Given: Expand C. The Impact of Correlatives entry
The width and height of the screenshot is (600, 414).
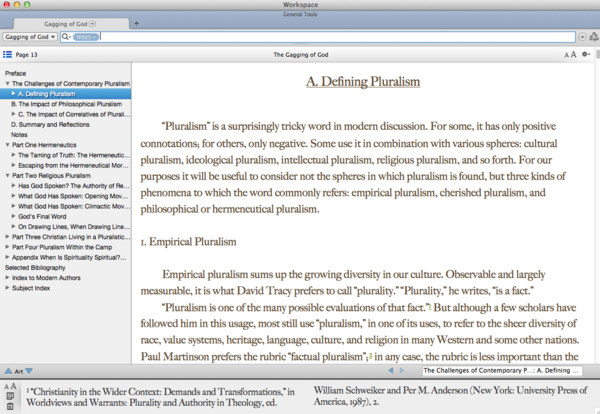Looking at the screenshot, I should pos(13,114).
